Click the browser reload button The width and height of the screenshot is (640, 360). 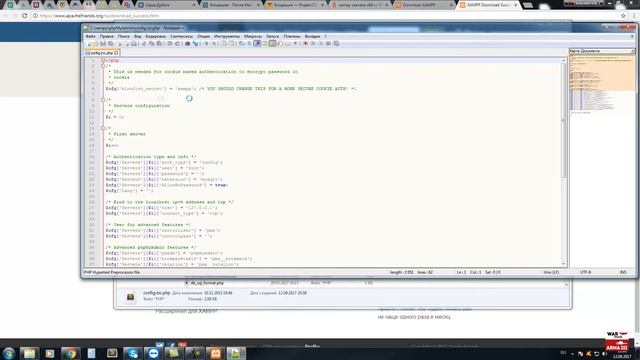coord(24,16)
